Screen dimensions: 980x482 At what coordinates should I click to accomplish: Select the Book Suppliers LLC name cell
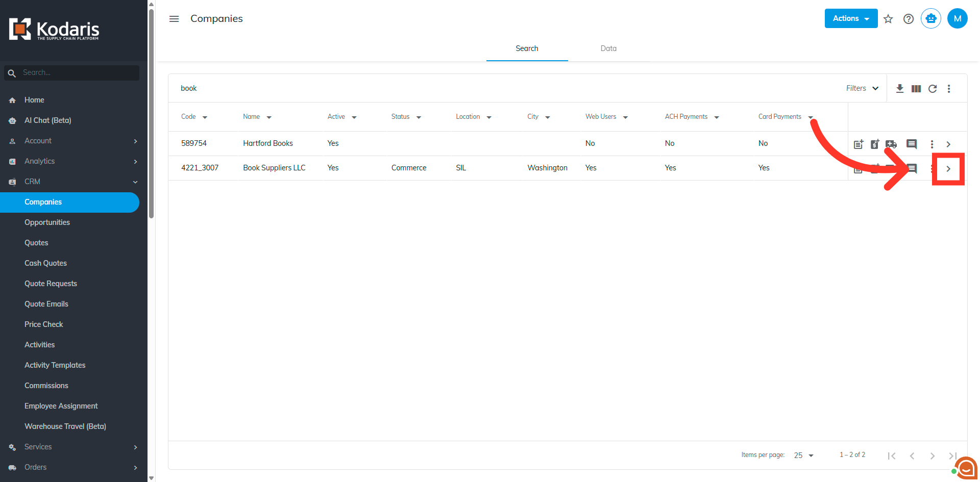[x=274, y=168]
